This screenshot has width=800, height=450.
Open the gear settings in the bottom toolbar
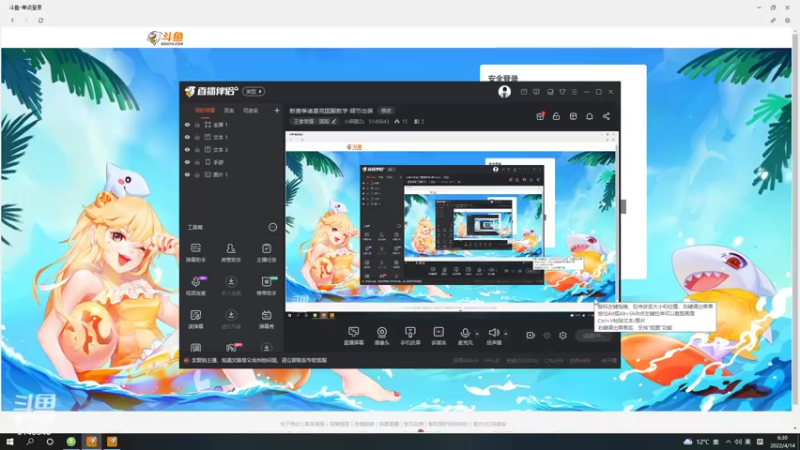563,335
